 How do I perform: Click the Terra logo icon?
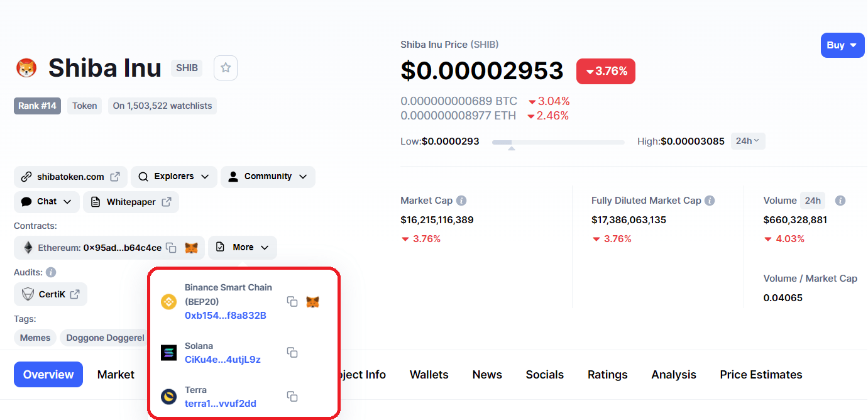click(168, 397)
